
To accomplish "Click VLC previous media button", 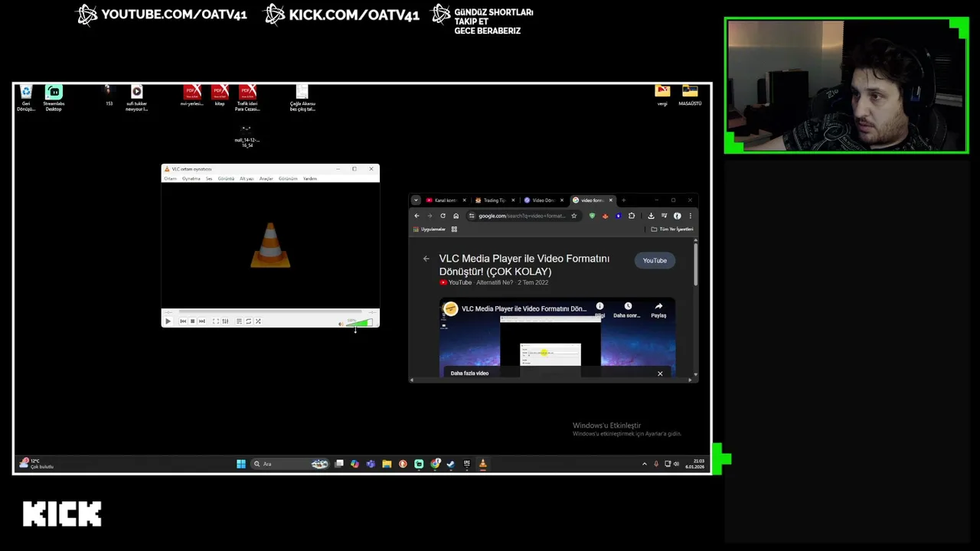I will [183, 321].
